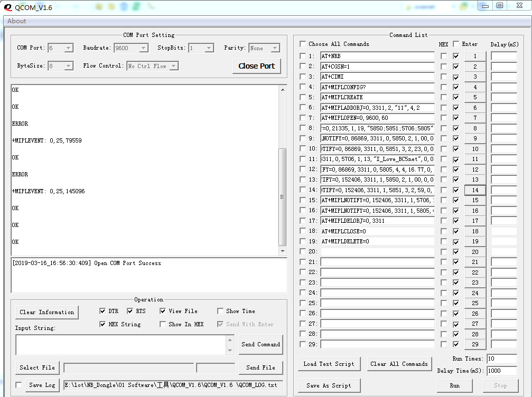The height and width of the screenshot is (397, 532).
Task: Click the AT+MIPLDELOBJ=0,3311 command field
Action: click(377, 221)
